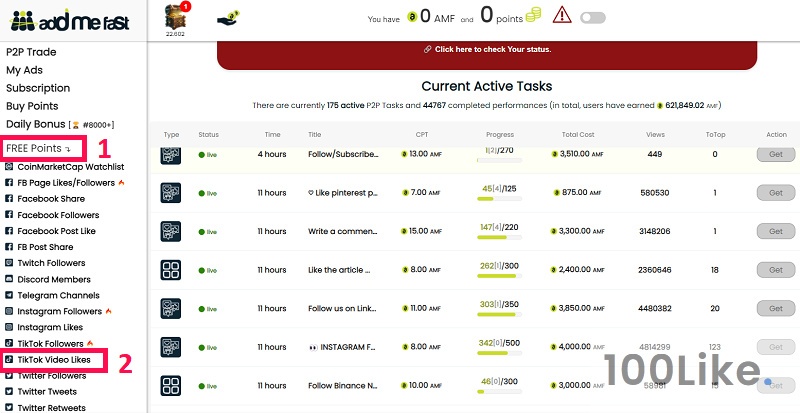Select TikTok Video Likes in sidebar

(54, 359)
